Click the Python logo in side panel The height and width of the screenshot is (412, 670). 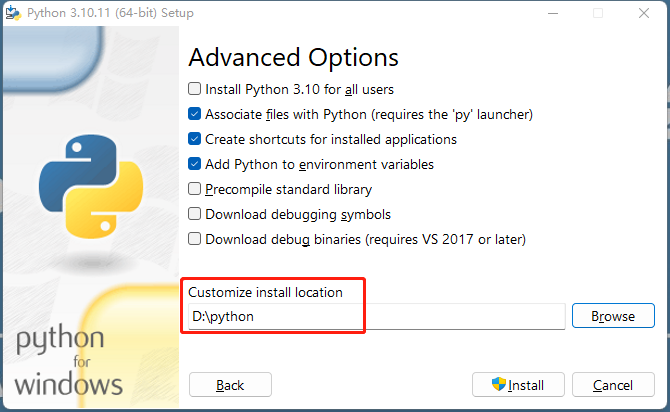coord(91,186)
